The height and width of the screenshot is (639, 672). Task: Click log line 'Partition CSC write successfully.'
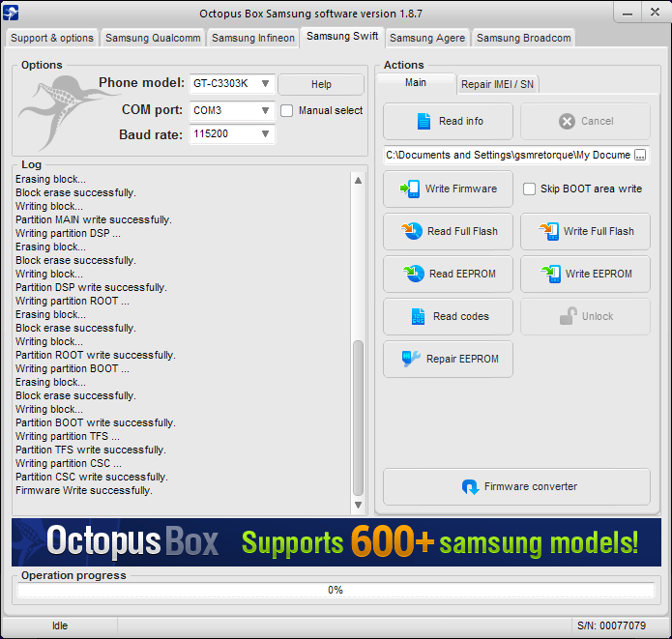pos(92,477)
